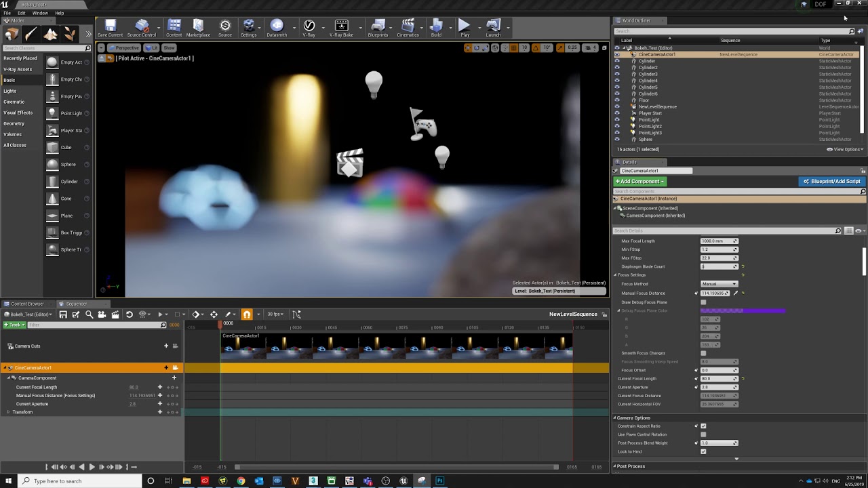Image resolution: width=868 pixels, height=488 pixels.
Task: Hide the Floor actor using its eye icon
Action: (617, 100)
